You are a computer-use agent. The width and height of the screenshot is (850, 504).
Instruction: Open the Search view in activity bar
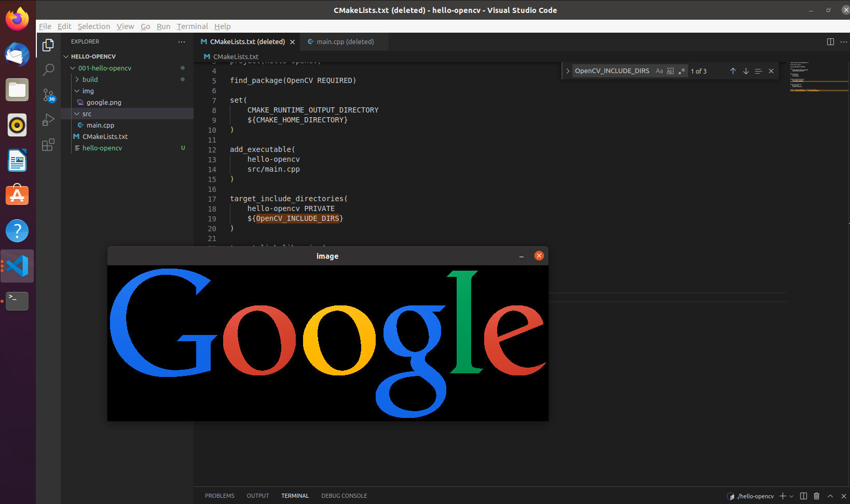click(x=48, y=69)
